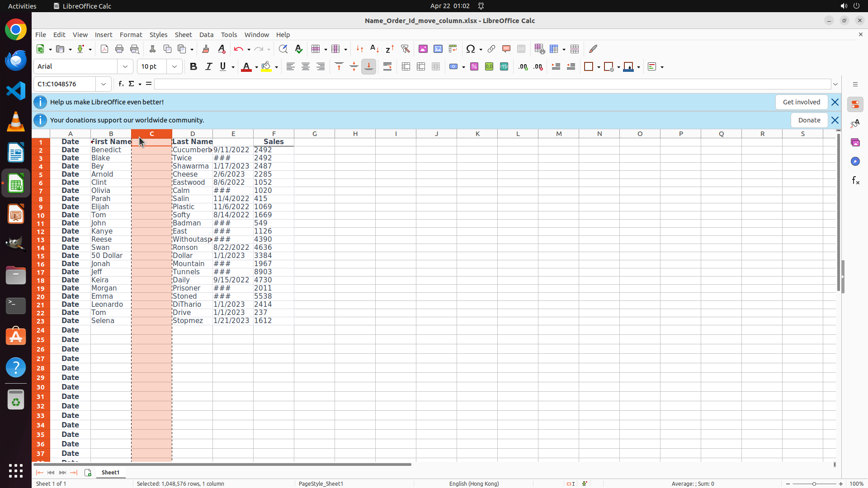Click the Donate button
The width and height of the screenshot is (868, 488).
[x=809, y=120]
